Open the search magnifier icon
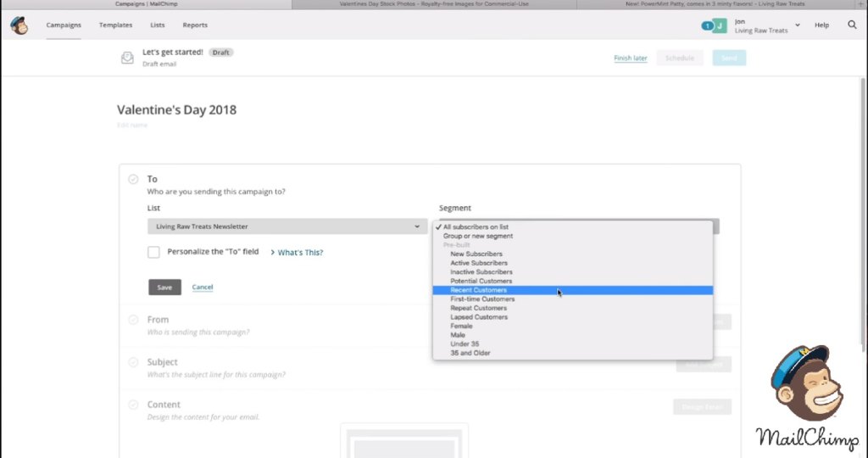Image resolution: width=868 pixels, height=458 pixels. coord(852,25)
